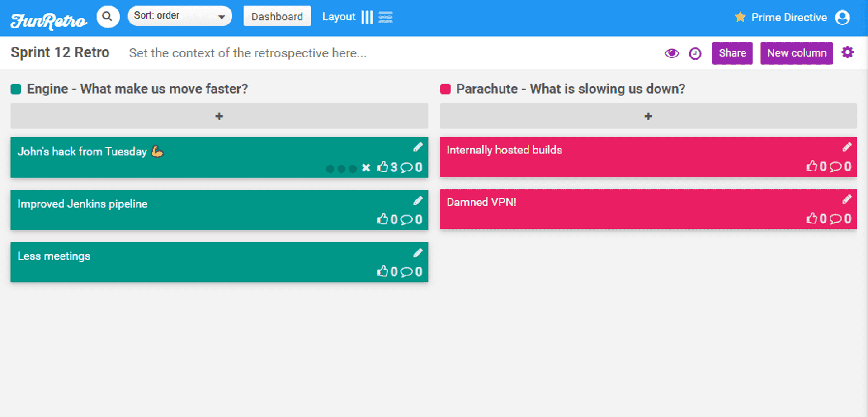
Task: Add a card to Engine column
Action: point(219,116)
